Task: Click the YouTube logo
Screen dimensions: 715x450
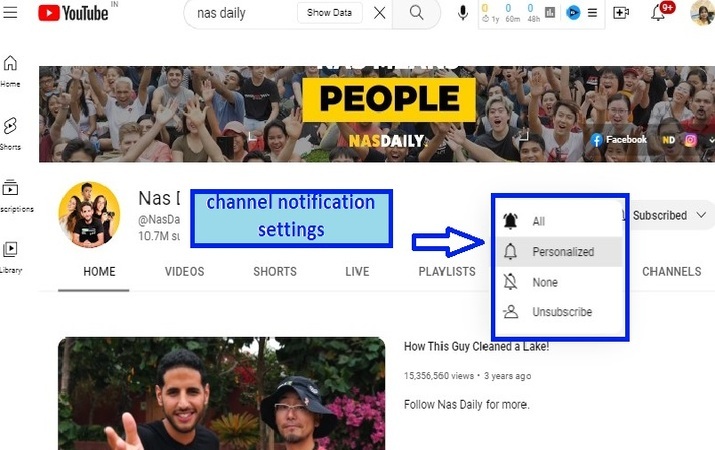Action: [73, 13]
